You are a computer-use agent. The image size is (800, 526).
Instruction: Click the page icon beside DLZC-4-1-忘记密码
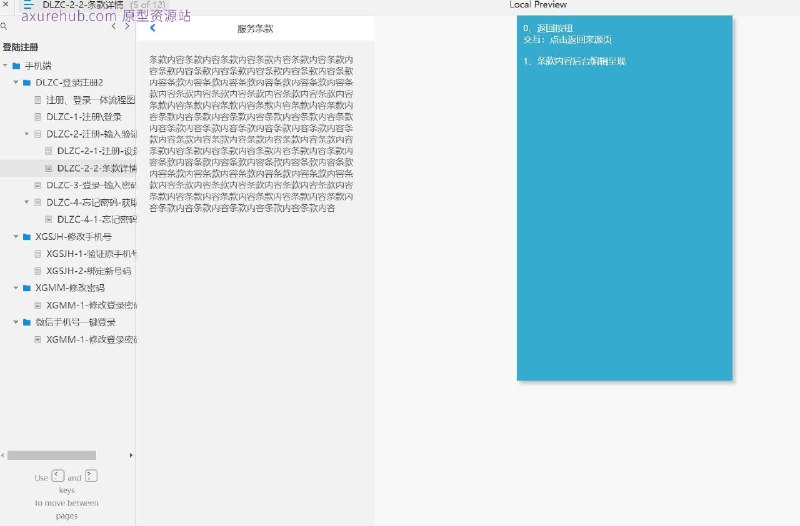click(48, 219)
